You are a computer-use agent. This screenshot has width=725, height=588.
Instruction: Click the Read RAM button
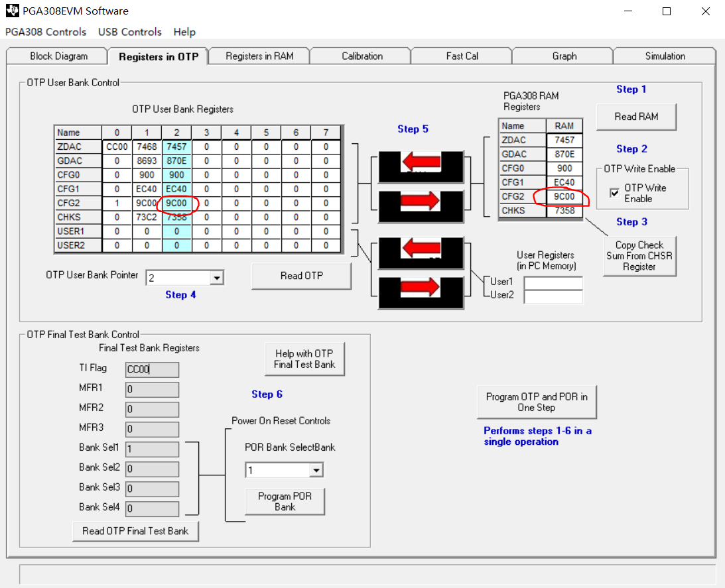point(636,117)
